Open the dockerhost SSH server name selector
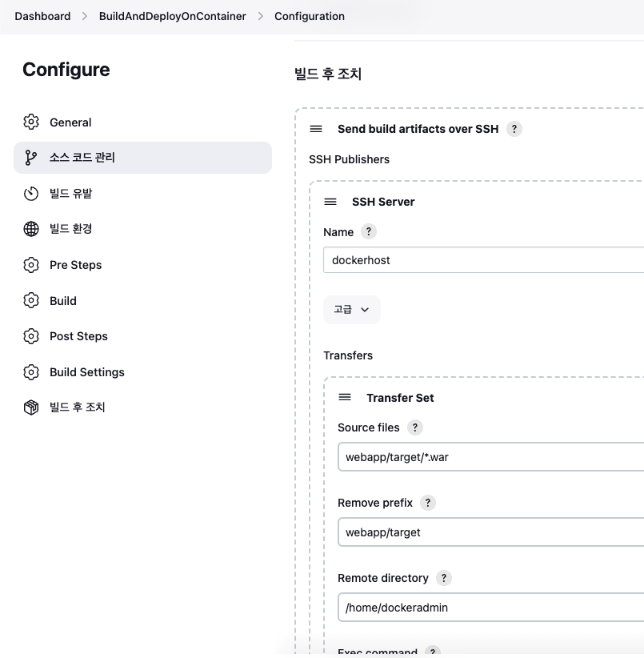The image size is (644, 658). tap(483, 260)
